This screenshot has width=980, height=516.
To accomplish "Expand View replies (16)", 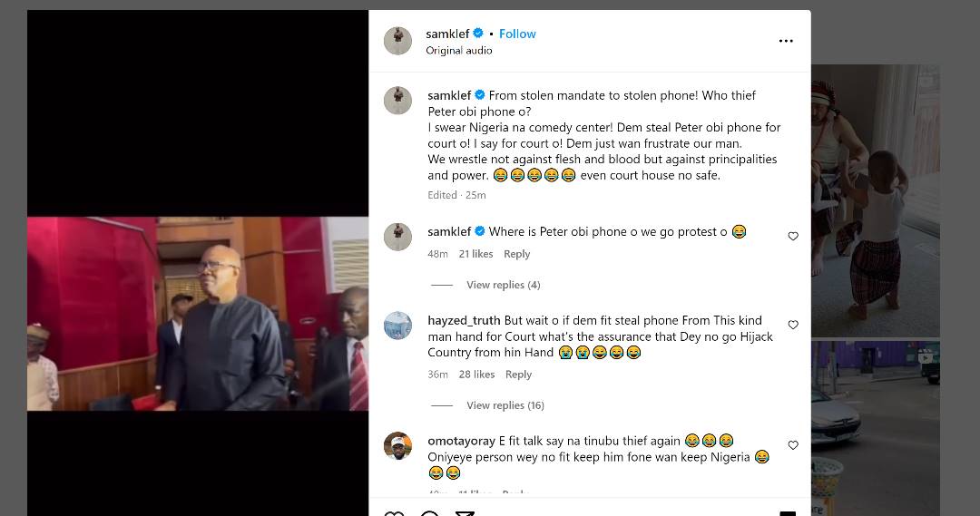I will click(505, 405).
